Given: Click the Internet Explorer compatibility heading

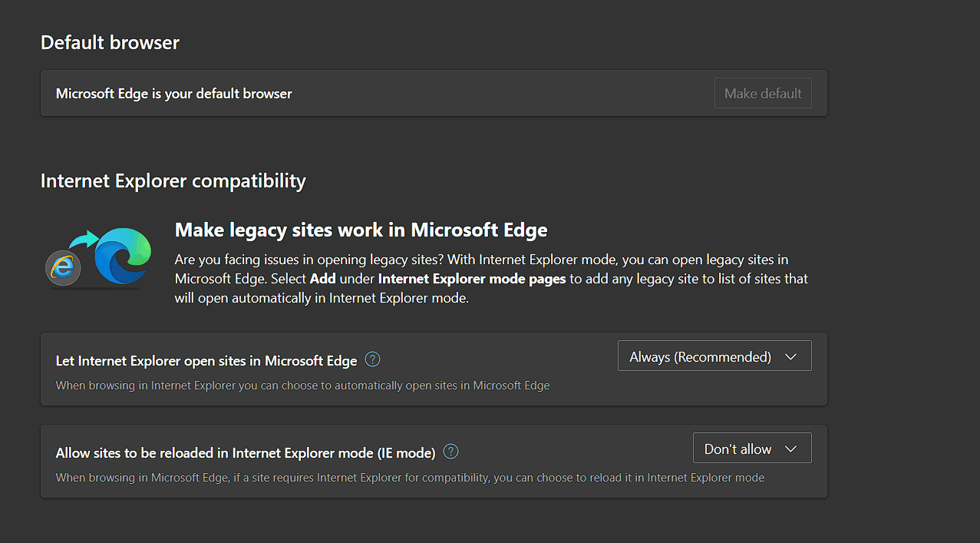Looking at the screenshot, I should [x=173, y=181].
